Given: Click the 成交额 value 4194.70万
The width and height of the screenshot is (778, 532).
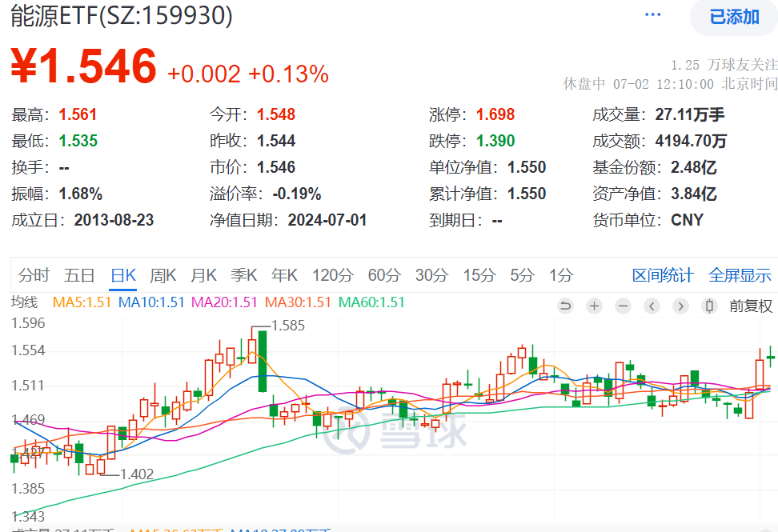Looking at the screenshot, I should (x=691, y=141).
